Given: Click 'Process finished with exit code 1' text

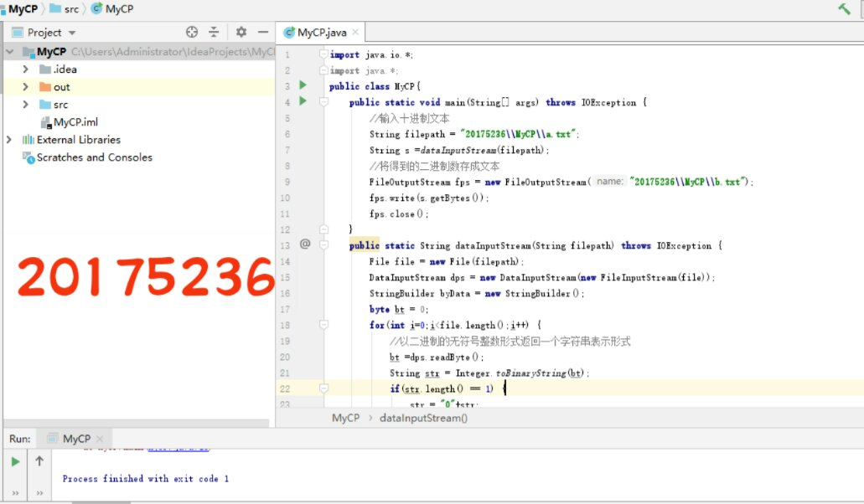Looking at the screenshot, I should [146, 479].
